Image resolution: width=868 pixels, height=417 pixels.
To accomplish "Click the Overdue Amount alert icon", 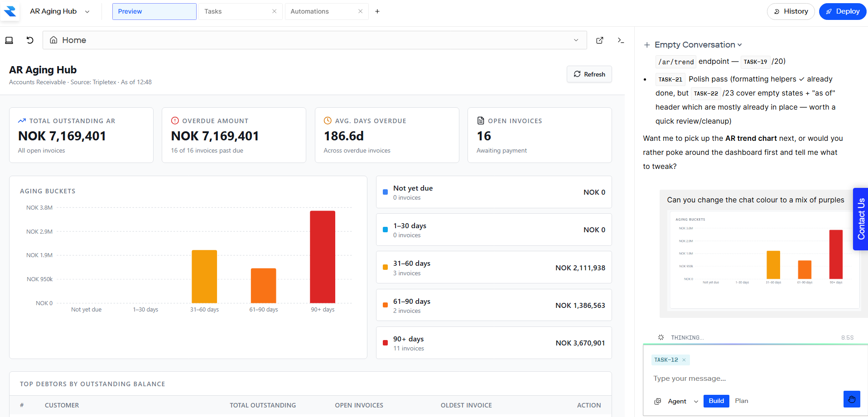I will (x=175, y=121).
